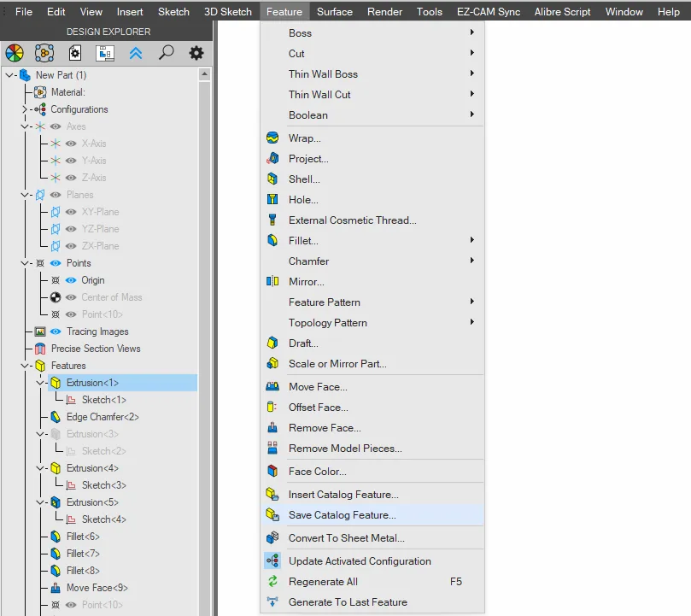The height and width of the screenshot is (616, 691).
Task: Click the Precise Section Views item
Action: pyautogui.click(x=96, y=349)
